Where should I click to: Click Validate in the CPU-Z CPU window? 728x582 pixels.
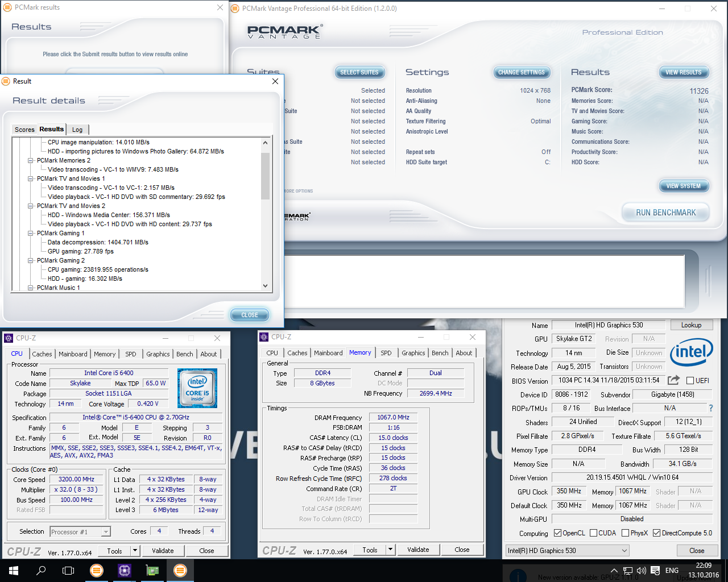(x=163, y=551)
